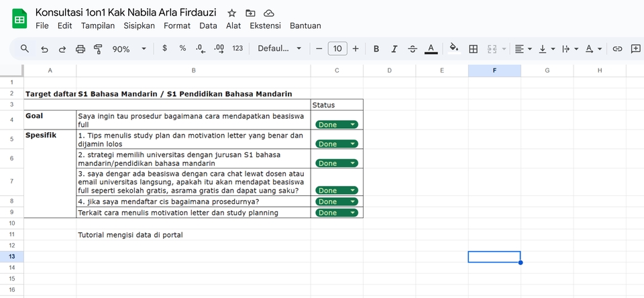Toggle italic text formatting

(394, 49)
